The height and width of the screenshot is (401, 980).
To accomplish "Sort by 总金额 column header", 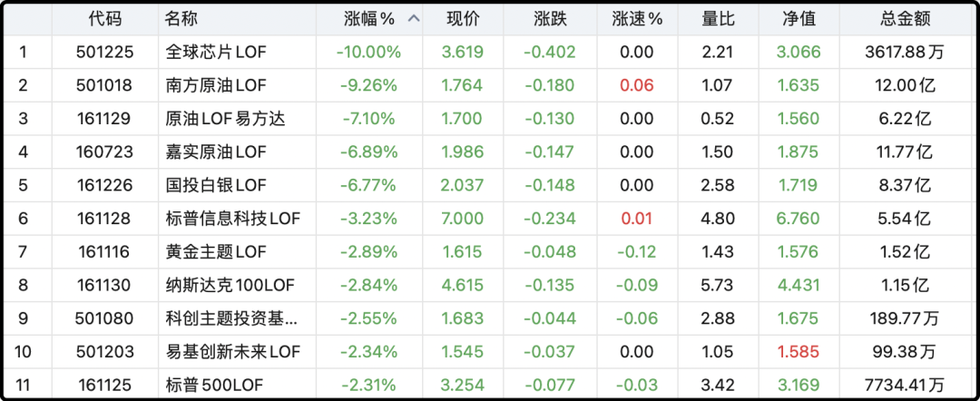I will (x=905, y=19).
